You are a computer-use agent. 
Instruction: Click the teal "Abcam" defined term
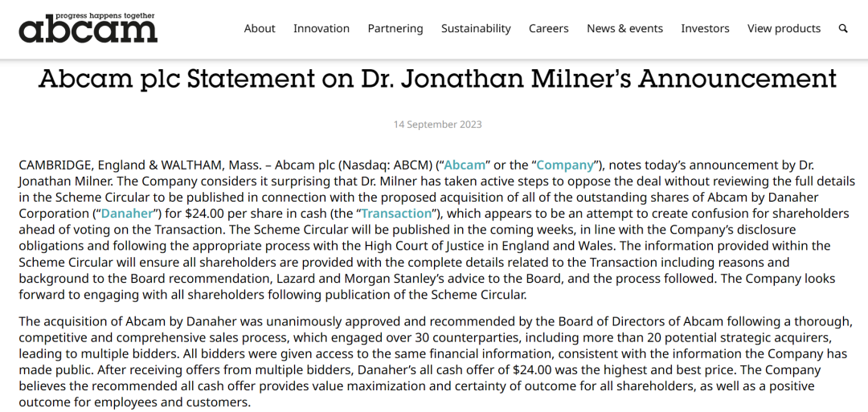(x=465, y=165)
